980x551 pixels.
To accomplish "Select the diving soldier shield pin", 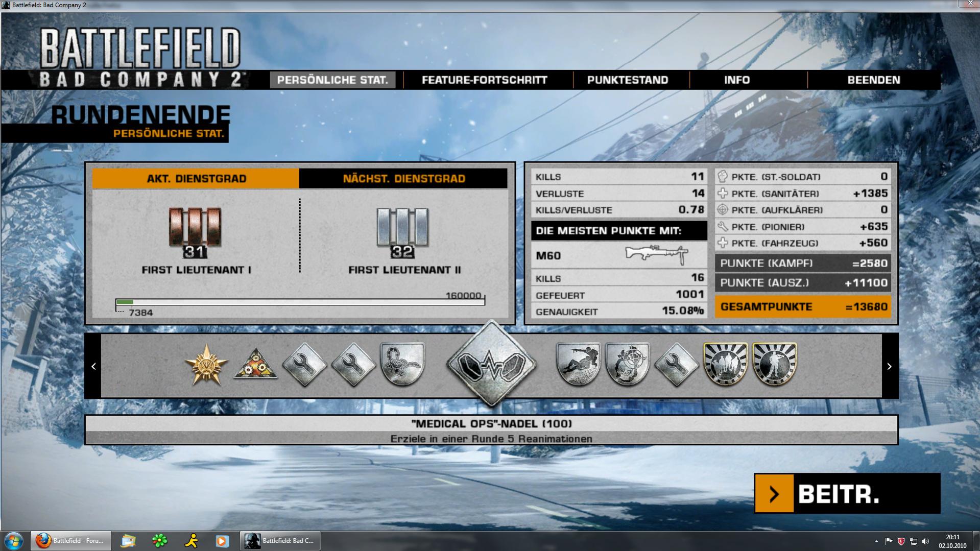I will pyautogui.click(x=578, y=364).
